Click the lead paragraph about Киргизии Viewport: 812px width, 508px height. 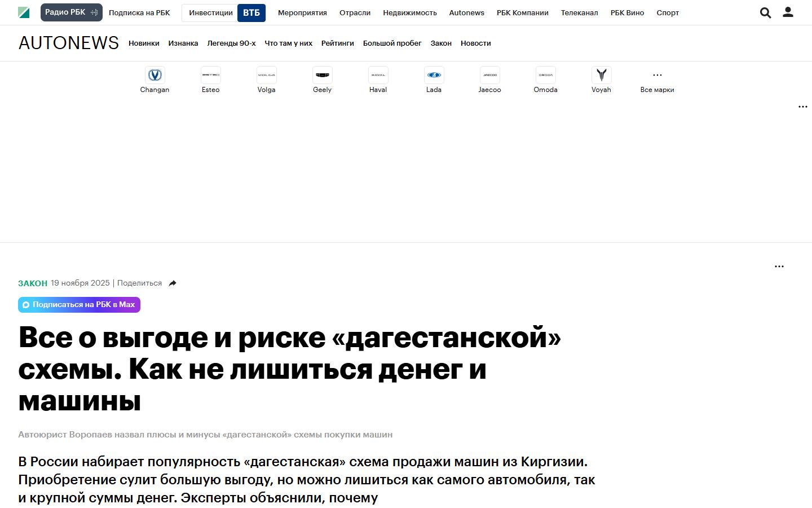click(x=307, y=480)
